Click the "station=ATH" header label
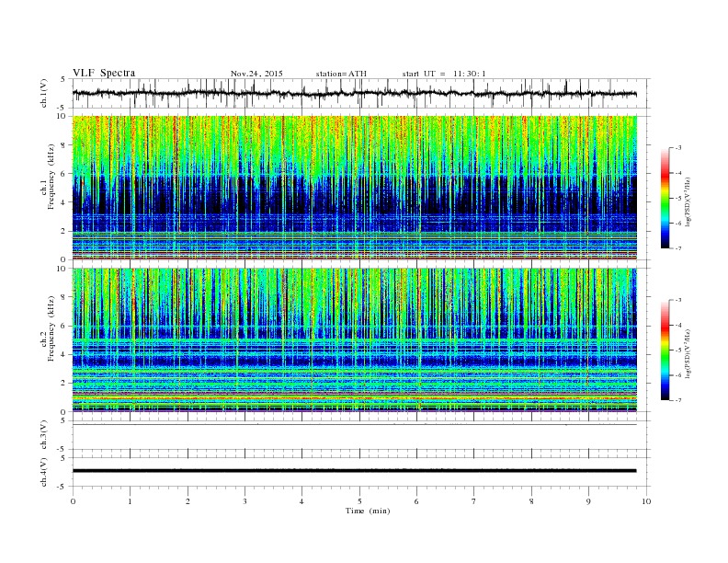This screenshot has height=563, width=728. (x=341, y=74)
